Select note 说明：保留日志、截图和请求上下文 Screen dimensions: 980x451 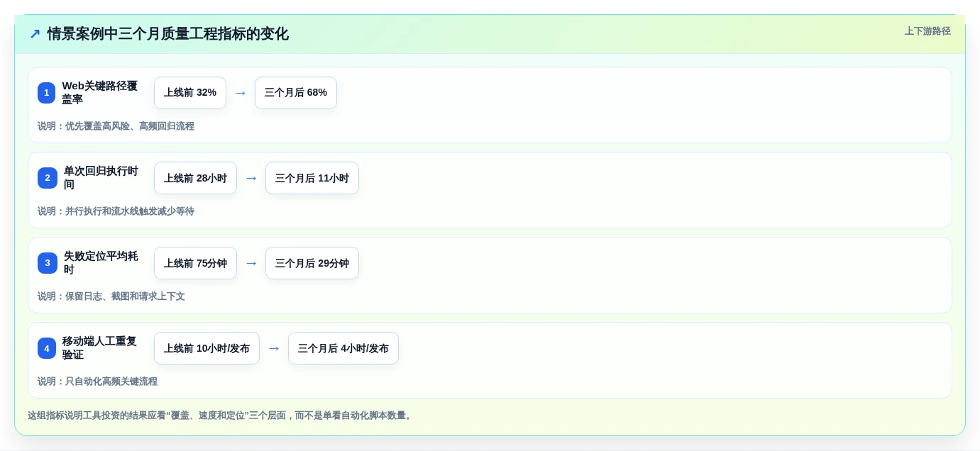(111, 296)
